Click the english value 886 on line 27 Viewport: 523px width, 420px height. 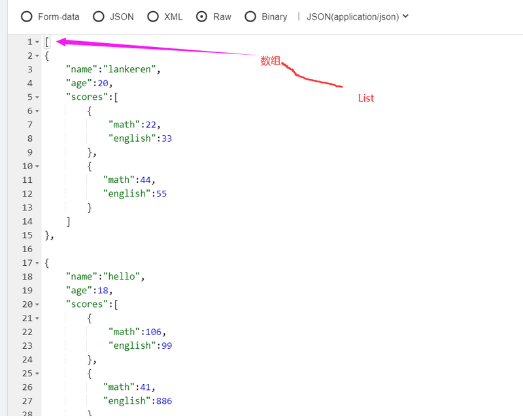163,400
